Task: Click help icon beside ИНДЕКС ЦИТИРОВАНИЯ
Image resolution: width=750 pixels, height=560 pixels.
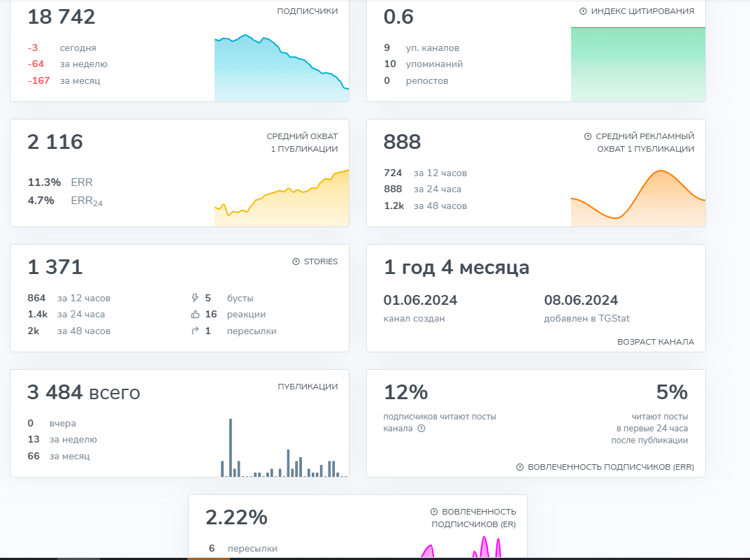Action: pos(583,11)
